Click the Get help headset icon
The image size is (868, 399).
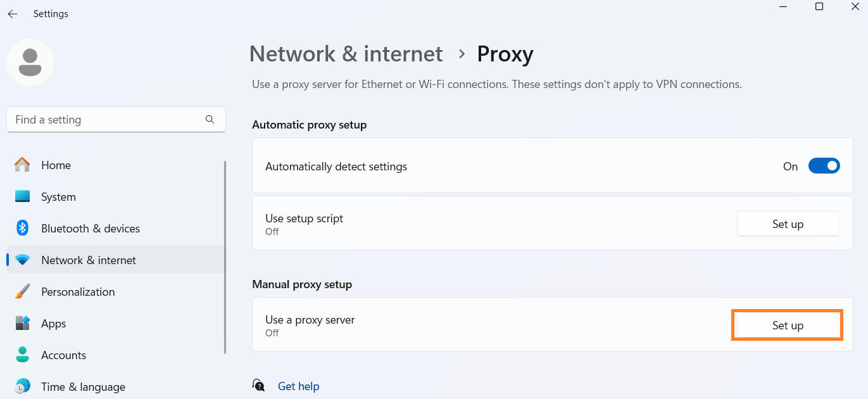pyautogui.click(x=258, y=386)
